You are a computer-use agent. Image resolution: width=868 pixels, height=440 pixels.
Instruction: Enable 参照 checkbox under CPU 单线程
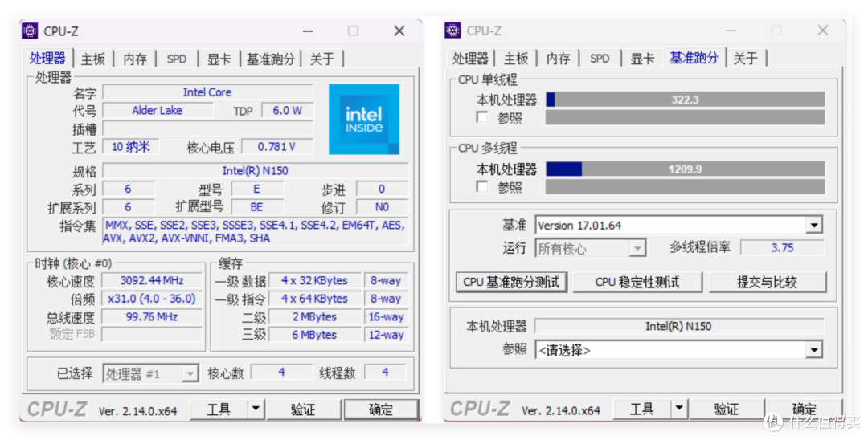click(x=483, y=117)
